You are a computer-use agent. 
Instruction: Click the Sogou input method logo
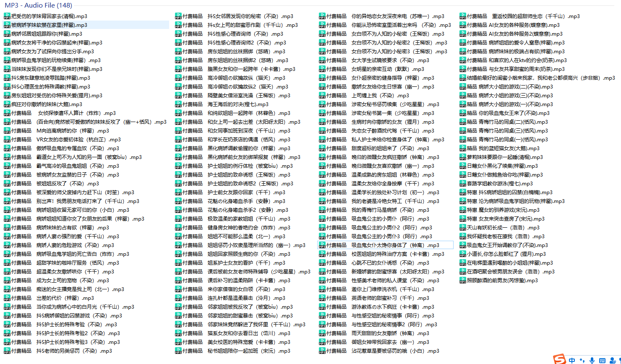[x=559, y=359]
